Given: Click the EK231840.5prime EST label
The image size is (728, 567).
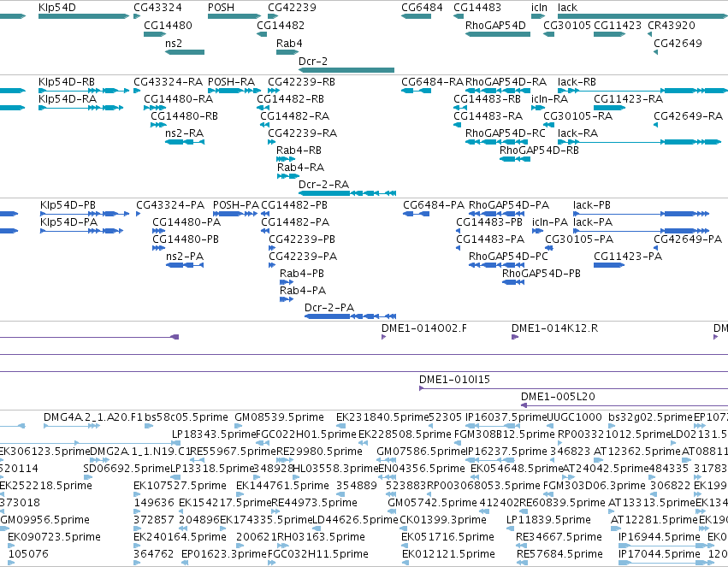Looking at the screenshot, I should (x=384, y=417).
